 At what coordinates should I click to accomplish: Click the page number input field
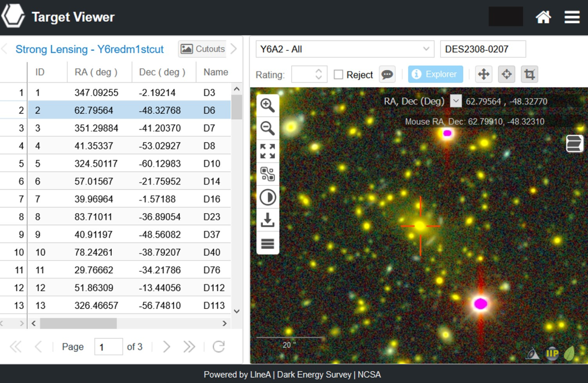click(108, 347)
